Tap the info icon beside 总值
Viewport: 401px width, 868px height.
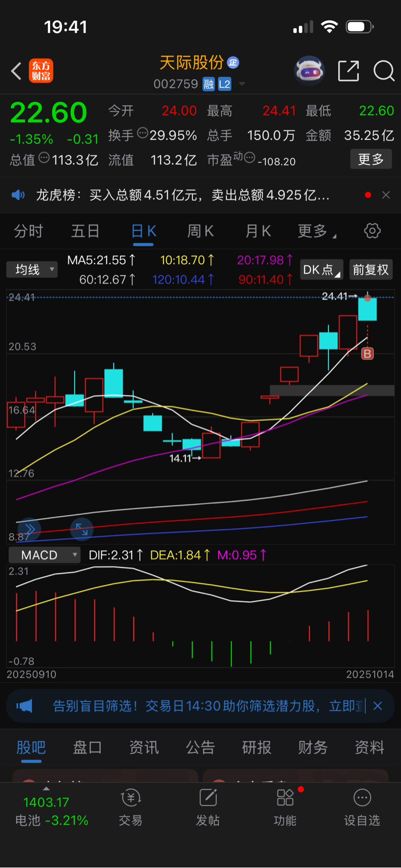click(44, 157)
